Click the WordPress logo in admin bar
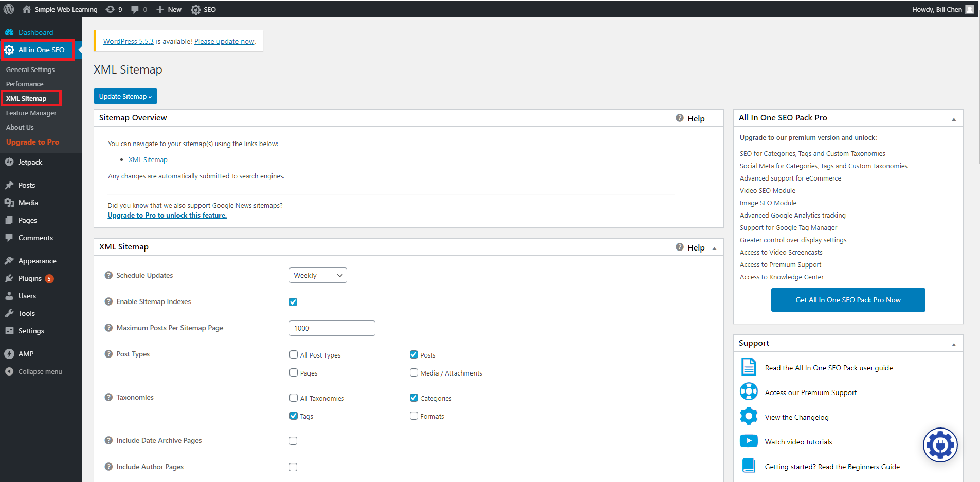 coord(9,9)
